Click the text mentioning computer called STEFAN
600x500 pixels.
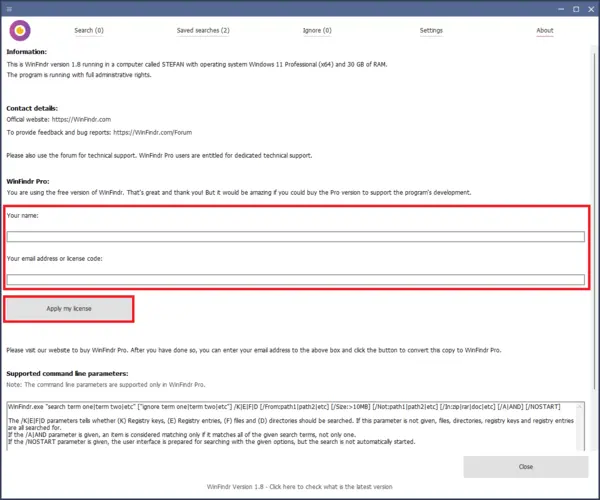click(197, 64)
